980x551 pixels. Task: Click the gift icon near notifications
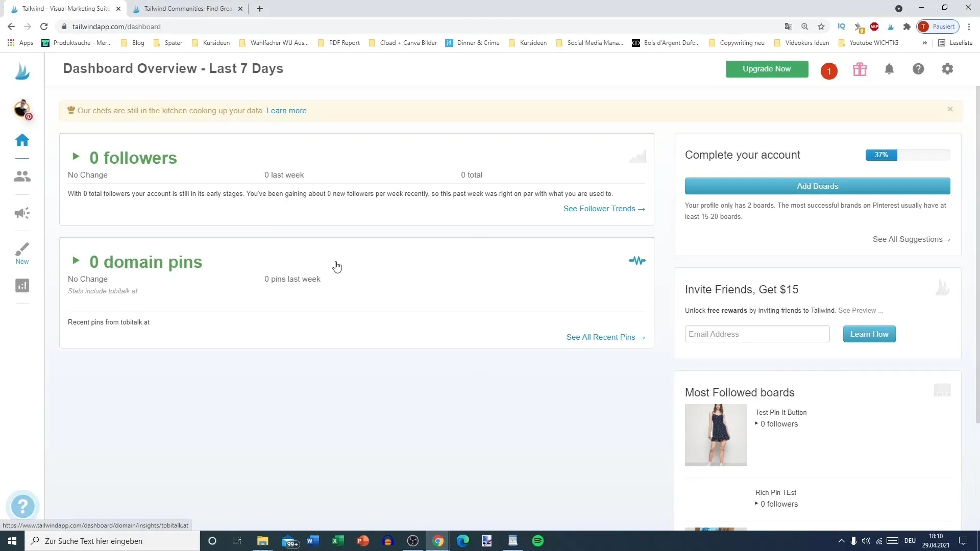tap(860, 69)
